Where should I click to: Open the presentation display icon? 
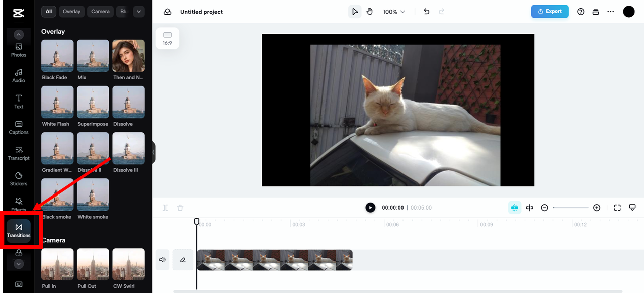pos(632,208)
